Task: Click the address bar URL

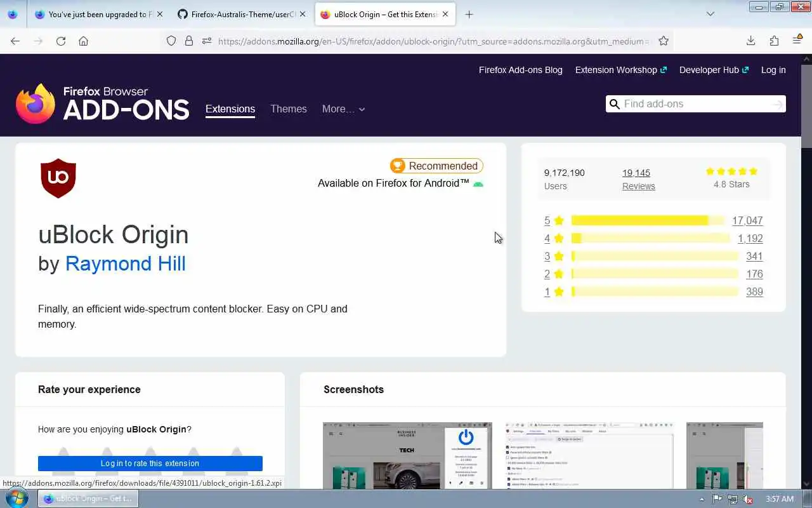Action: 434,41
